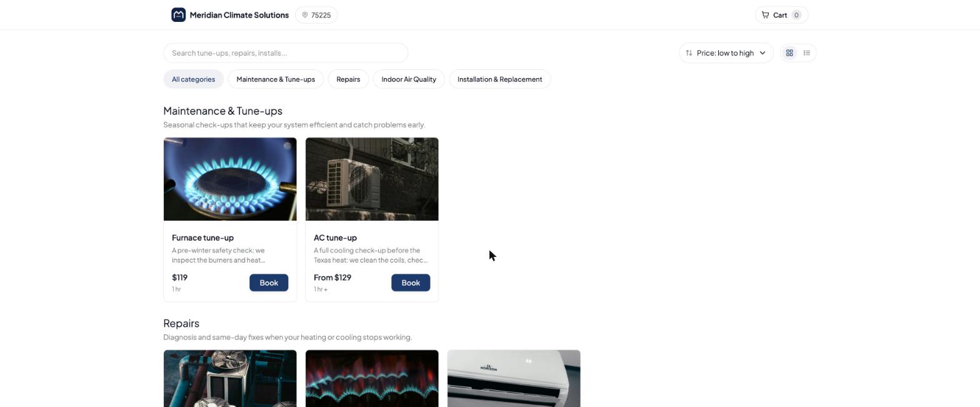Click the From $129 price text

pyautogui.click(x=332, y=278)
